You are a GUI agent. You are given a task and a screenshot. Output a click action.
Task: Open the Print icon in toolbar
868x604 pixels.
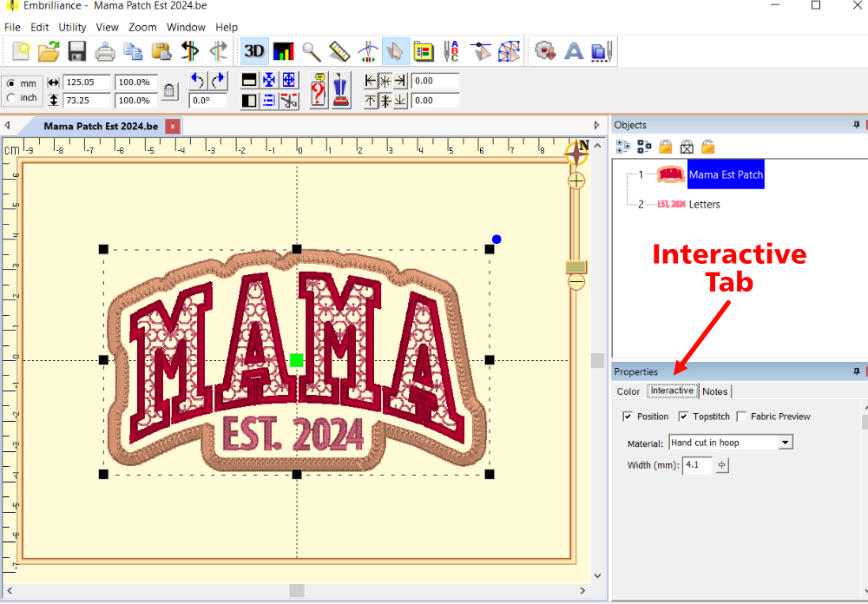(105, 51)
